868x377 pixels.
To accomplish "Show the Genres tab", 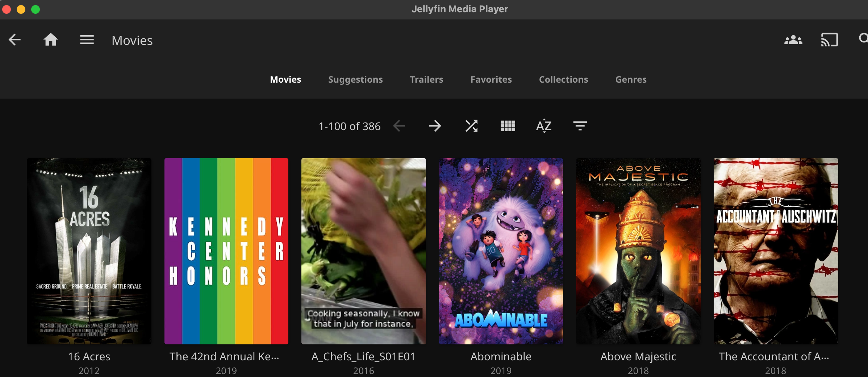I will tap(631, 79).
